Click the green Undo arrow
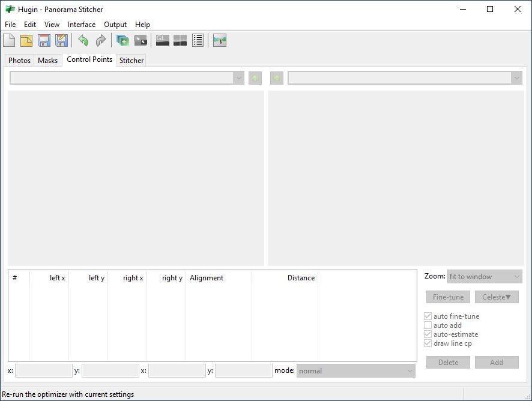The width and height of the screenshot is (532, 401). coord(83,40)
